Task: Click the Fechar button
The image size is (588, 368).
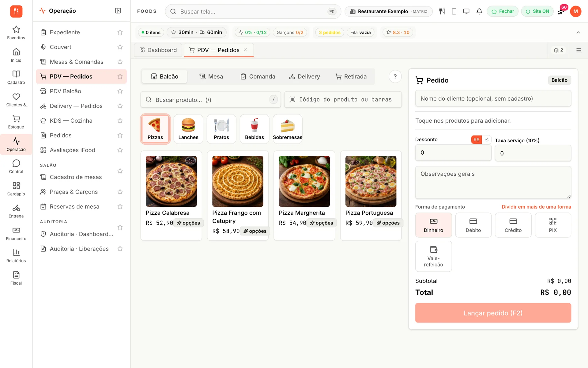Action: 503,11
